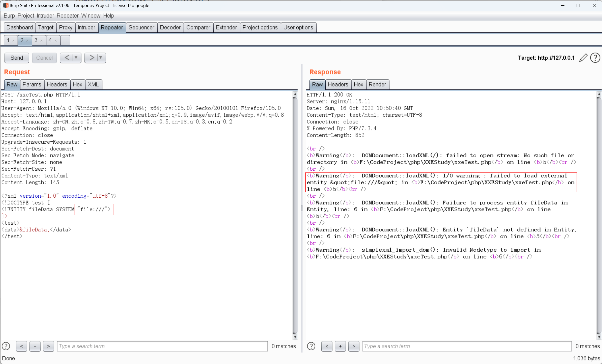Click the request pane vertical scrollbar

[x=295, y=215]
